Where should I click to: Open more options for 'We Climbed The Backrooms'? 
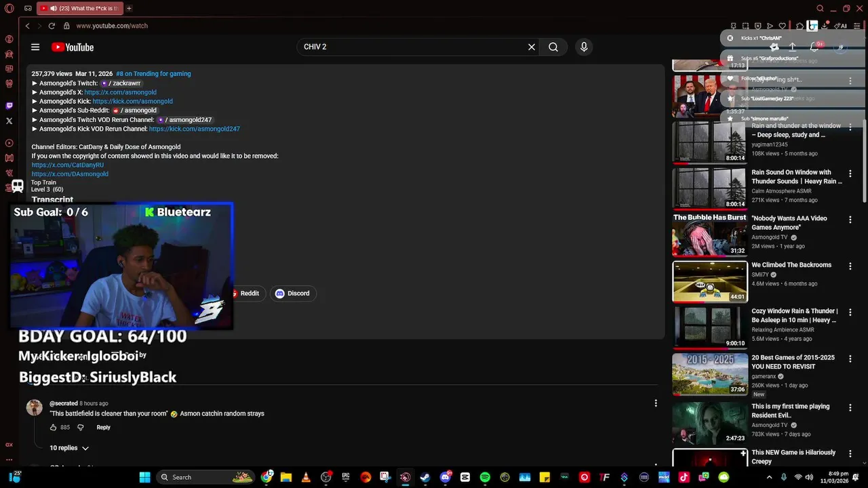pyautogui.click(x=850, y=266)
